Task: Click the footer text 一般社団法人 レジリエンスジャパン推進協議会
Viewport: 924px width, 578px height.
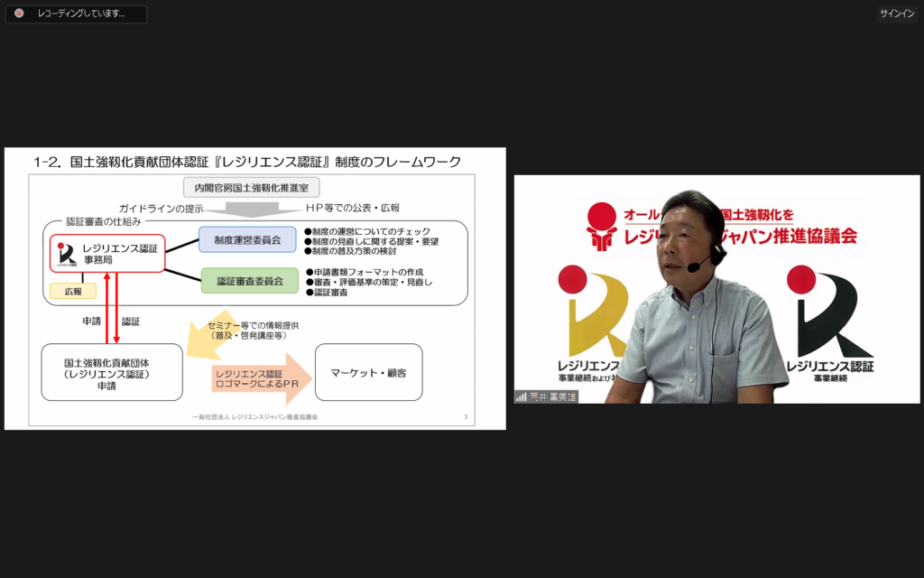Action: click(254, 417)
